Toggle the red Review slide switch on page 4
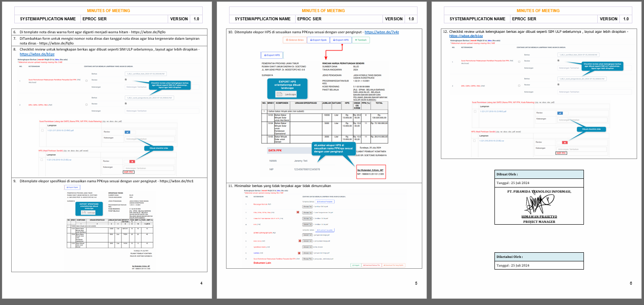This screenshot has height=305, width=644. point(132,161)
